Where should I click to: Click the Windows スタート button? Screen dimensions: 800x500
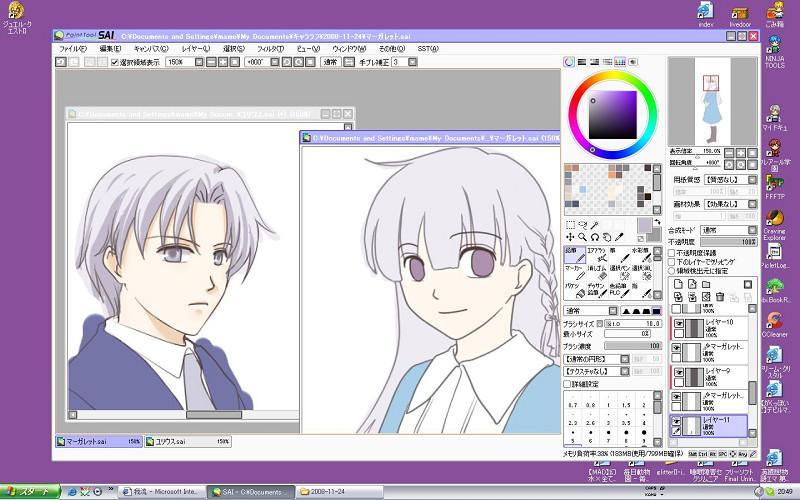point(30,492)
